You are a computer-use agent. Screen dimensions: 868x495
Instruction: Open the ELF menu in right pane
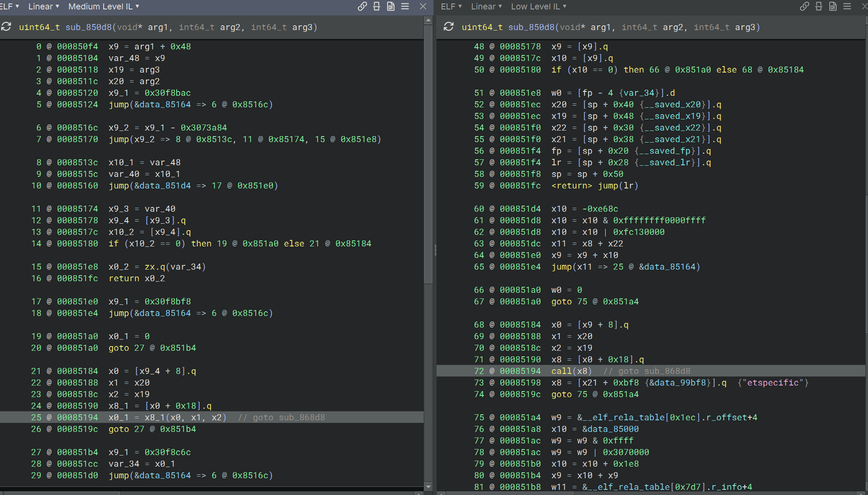(x=451, y=6)
